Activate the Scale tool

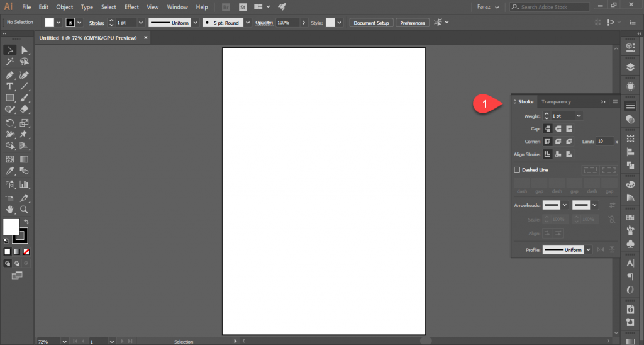[x=25, y=123]
